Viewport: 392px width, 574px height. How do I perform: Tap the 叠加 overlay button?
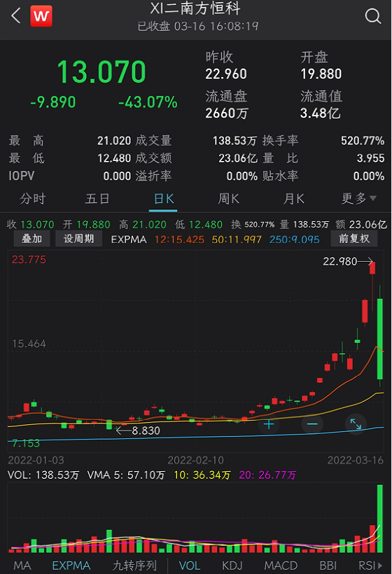coord(31,239)
